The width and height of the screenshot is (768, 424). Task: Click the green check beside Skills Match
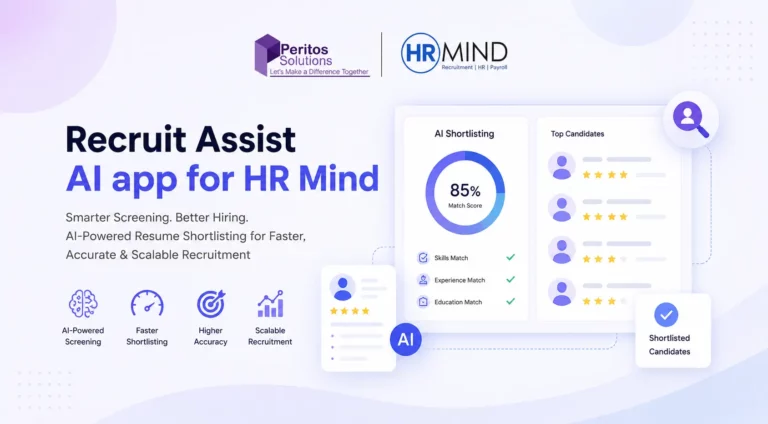point(510,257)
